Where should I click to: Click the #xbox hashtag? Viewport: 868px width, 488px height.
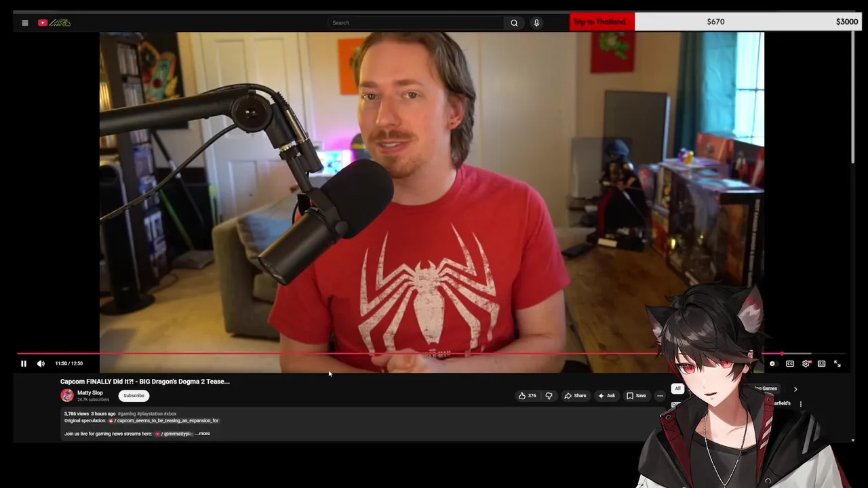coord(170,414)
